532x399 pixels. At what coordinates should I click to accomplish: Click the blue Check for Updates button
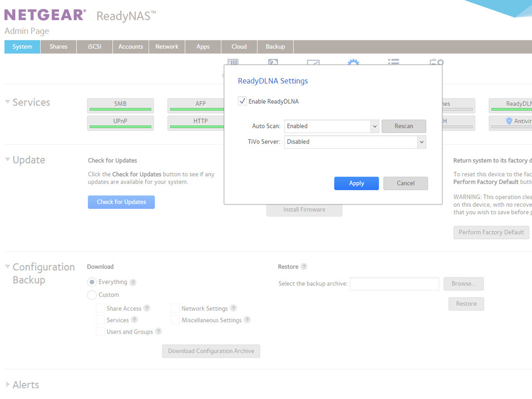[121, 202]
